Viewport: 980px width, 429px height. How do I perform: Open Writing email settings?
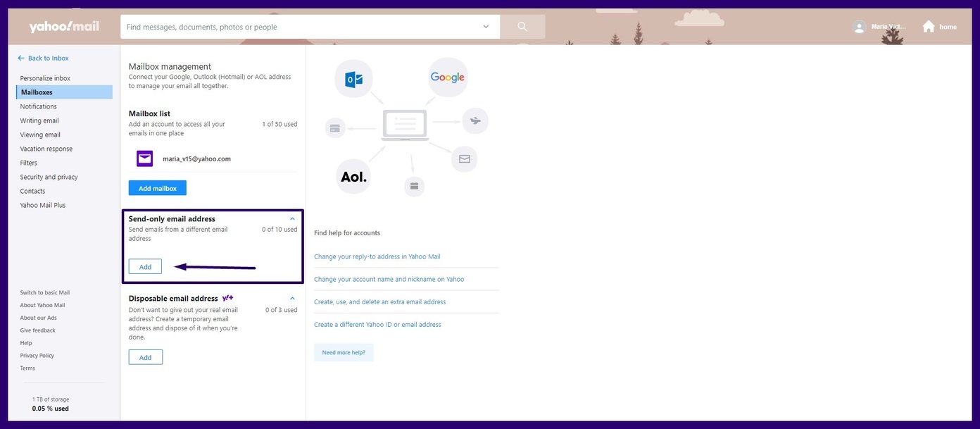coord(39,120)
